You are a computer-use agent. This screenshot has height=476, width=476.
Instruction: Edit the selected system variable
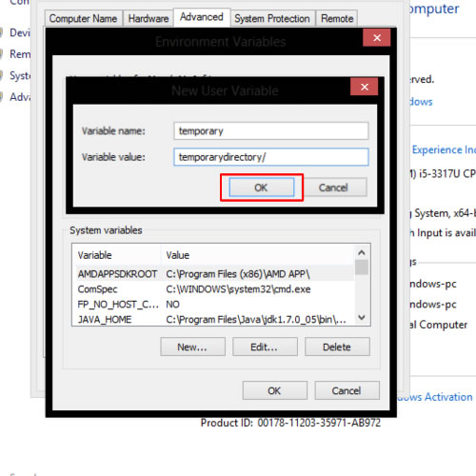[x=265, y=347]
